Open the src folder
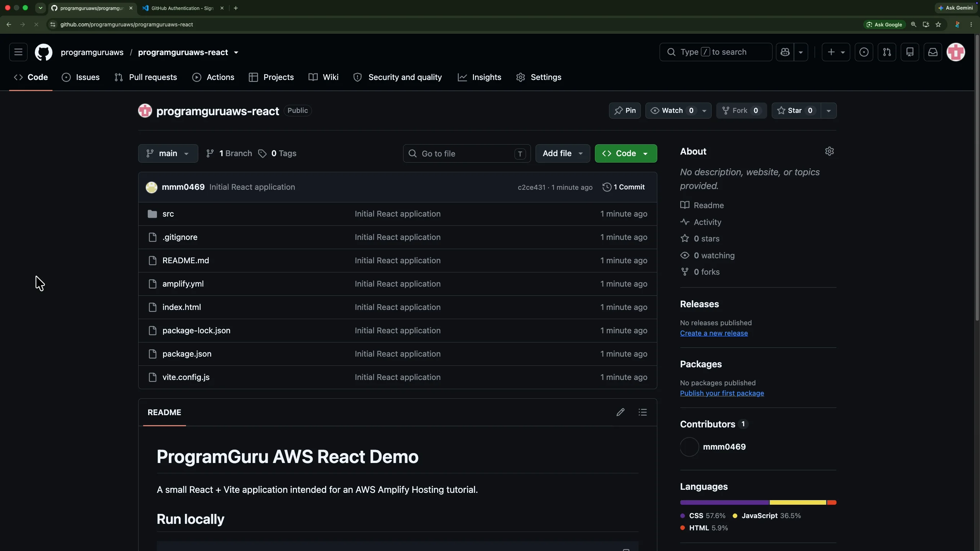The height and width of the screenshot is (551, 980). [168, 214]
